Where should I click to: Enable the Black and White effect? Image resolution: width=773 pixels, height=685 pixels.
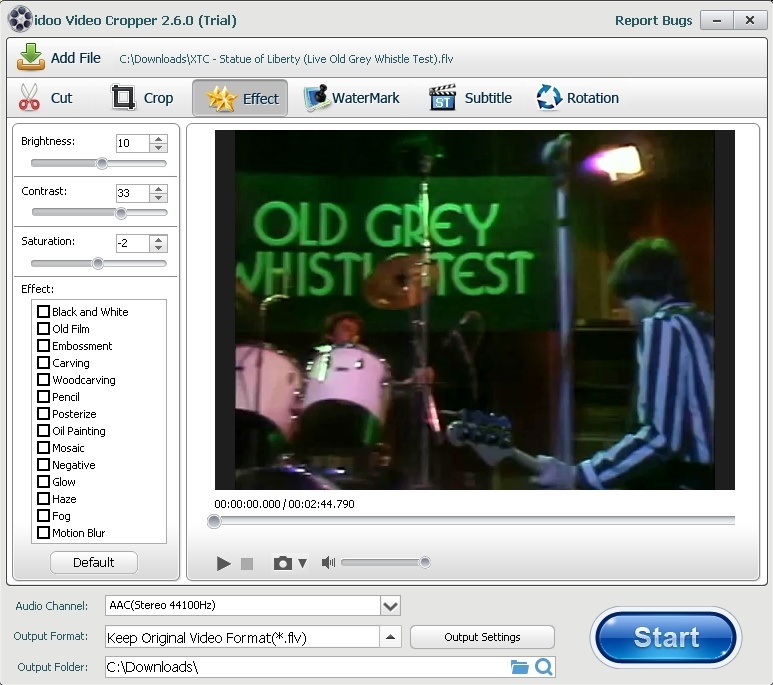coord(43,312)
